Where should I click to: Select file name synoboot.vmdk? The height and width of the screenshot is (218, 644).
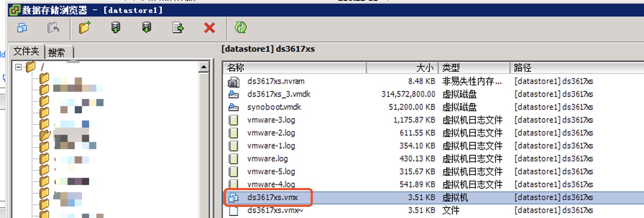coord(274,107)
